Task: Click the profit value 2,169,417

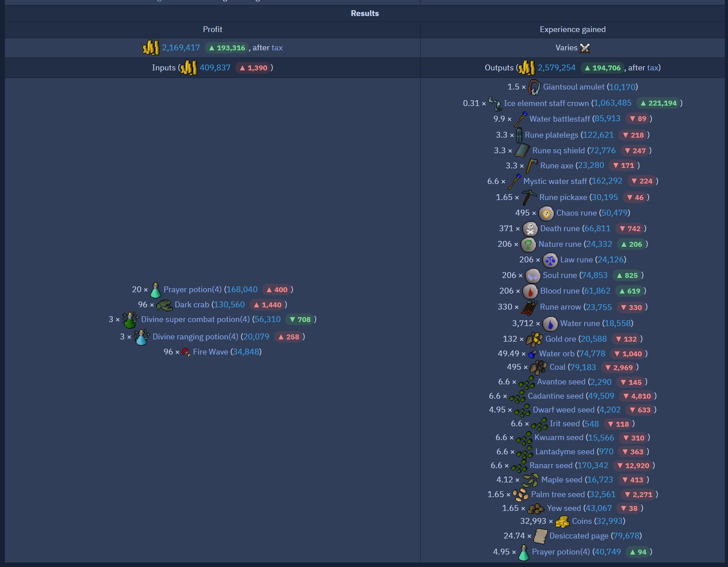Action: (181, 48)
